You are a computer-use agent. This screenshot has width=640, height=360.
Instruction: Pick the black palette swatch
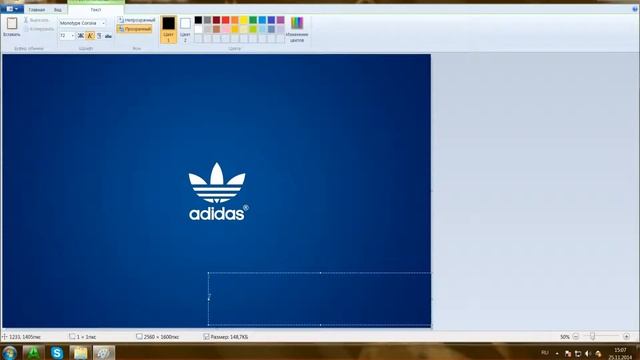(198, 20)
